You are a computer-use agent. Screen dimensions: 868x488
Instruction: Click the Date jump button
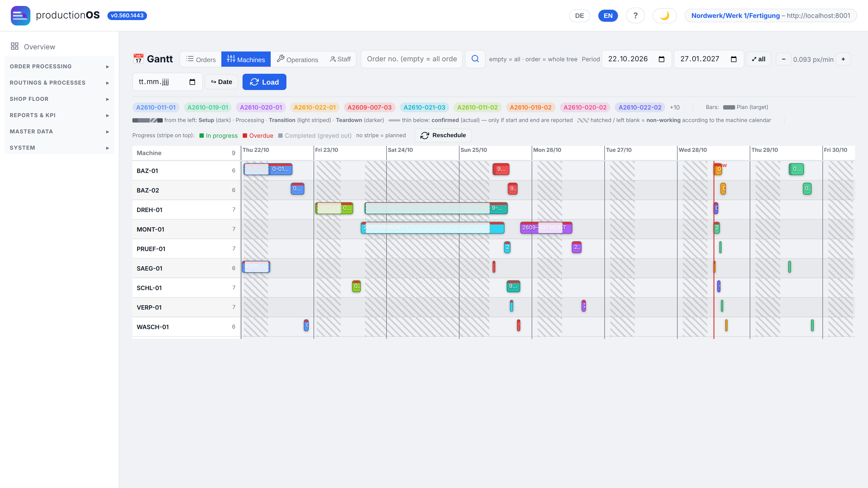tap(221, 82)
